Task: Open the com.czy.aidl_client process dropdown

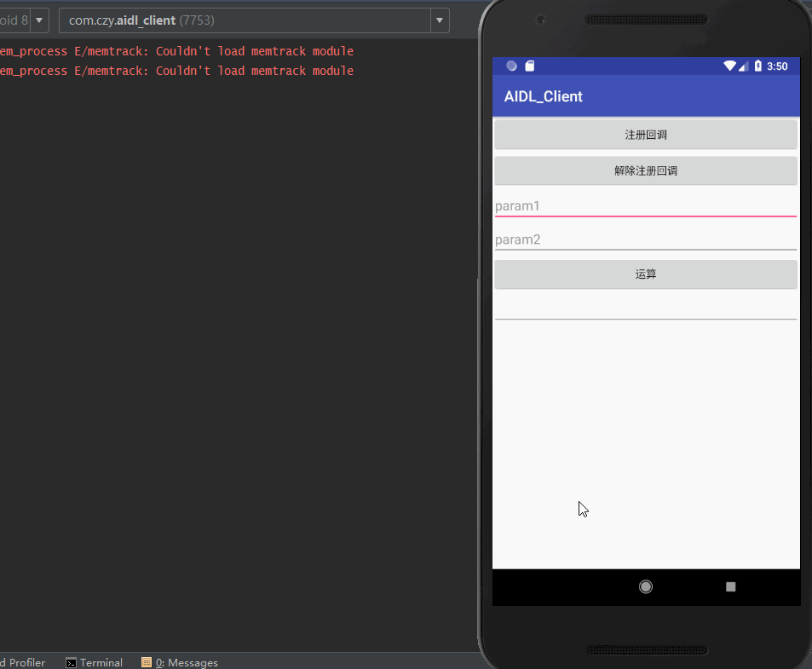Action: [x=254, y=20]
